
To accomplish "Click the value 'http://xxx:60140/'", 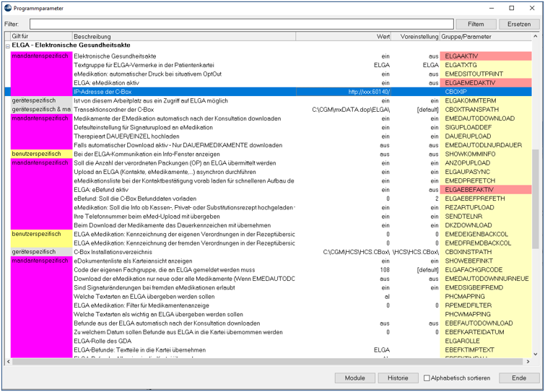I will tap(369, 92).
